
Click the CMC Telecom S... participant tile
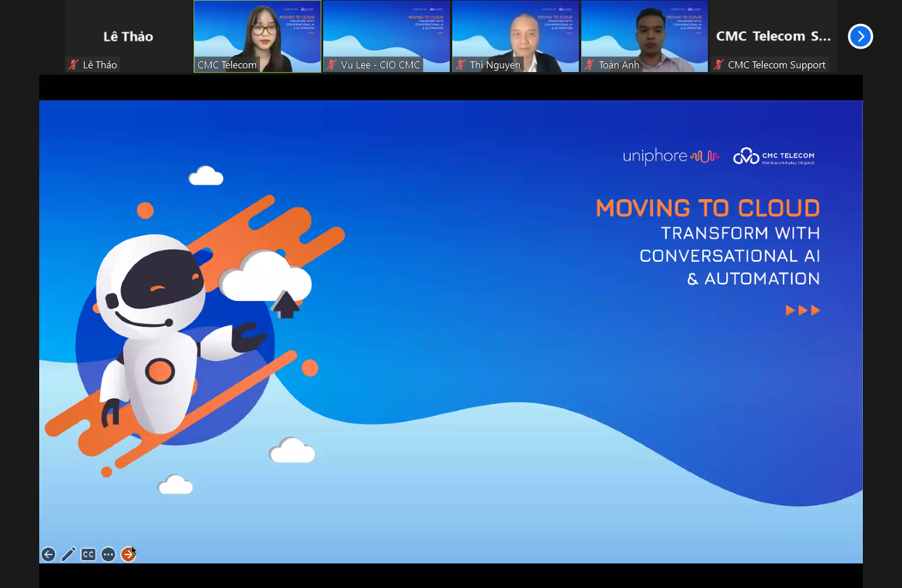point(773,36)
